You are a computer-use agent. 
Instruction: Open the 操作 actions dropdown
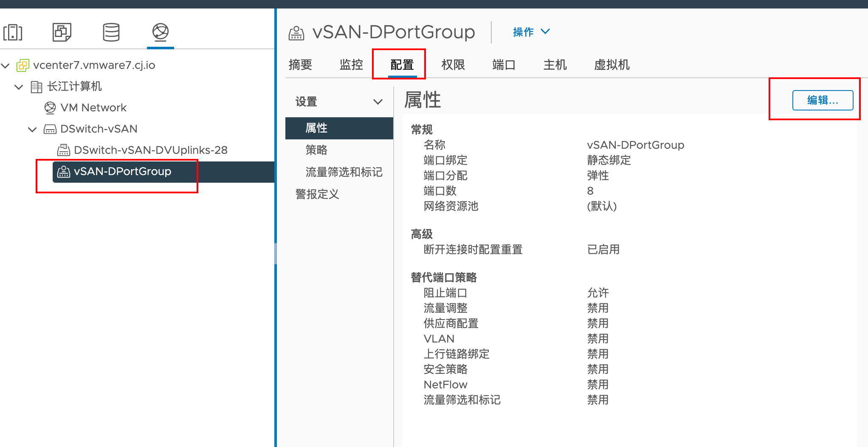click(531, 32)
